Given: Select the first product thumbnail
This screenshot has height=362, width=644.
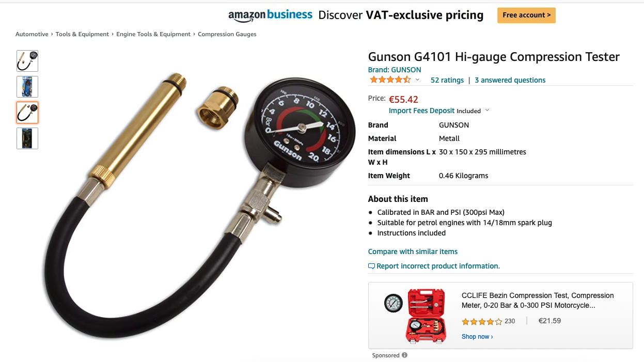Looking at the screenshot, I should tap(27, 61).
